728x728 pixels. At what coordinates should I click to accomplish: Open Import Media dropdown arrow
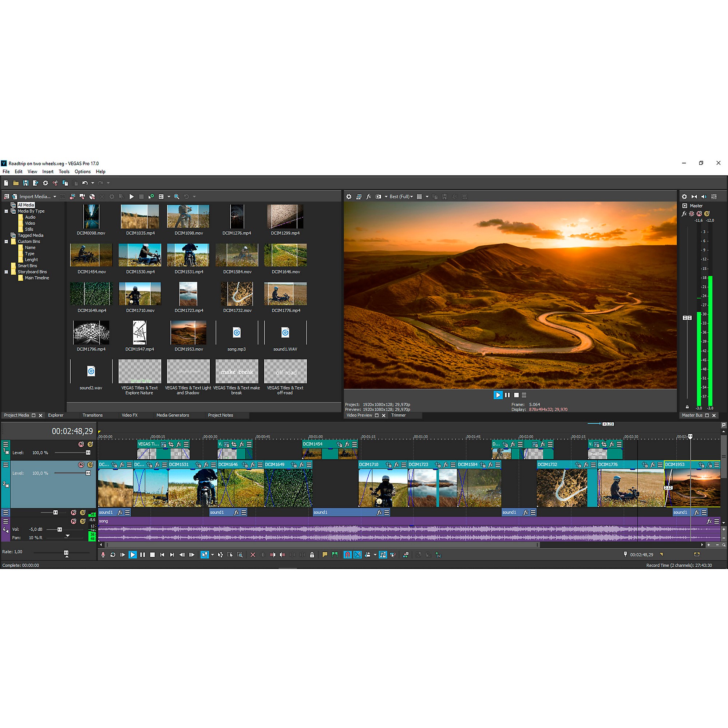(x=55, y=197)
